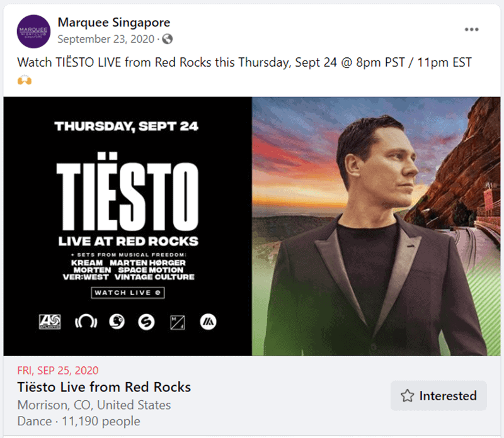Click the FRI, SEP 25, 2020 event date

point(57,370)
